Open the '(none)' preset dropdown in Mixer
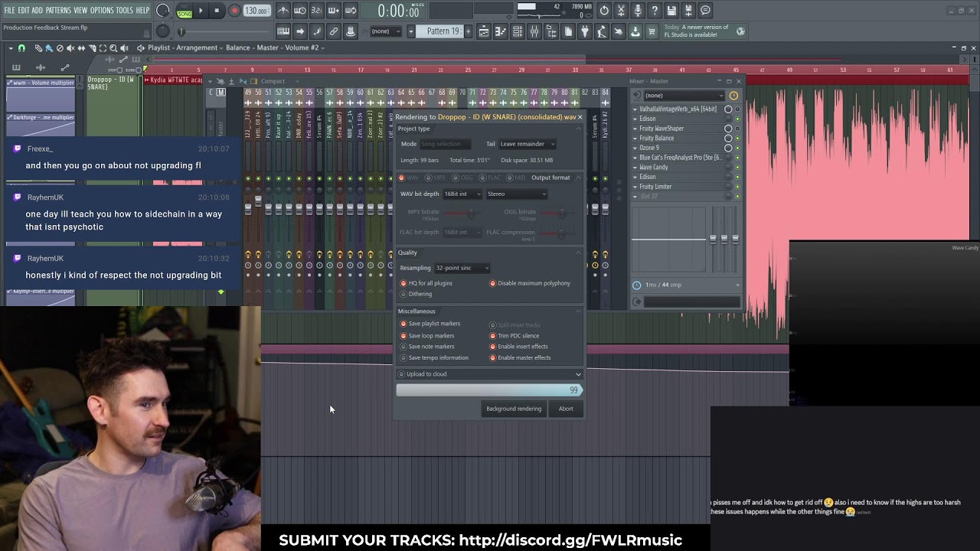This screenshot has width=980, height=551. (684, 96)
